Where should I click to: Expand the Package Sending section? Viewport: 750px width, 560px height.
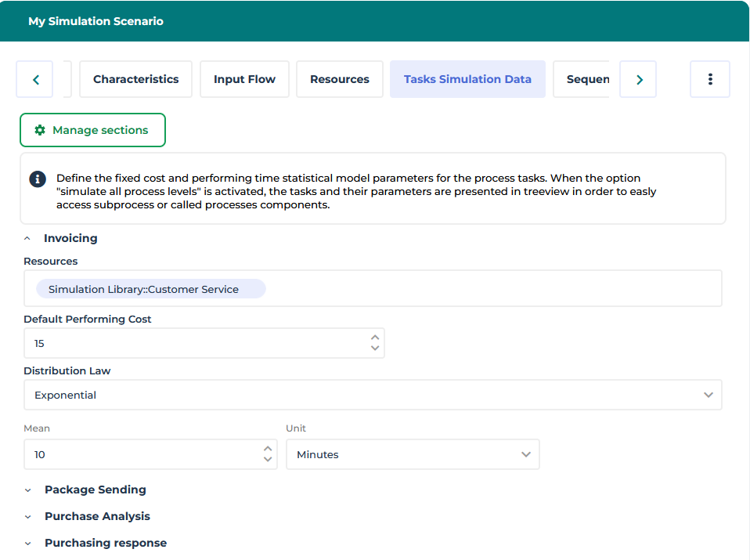pyautogui.click(x=28, y=490)
